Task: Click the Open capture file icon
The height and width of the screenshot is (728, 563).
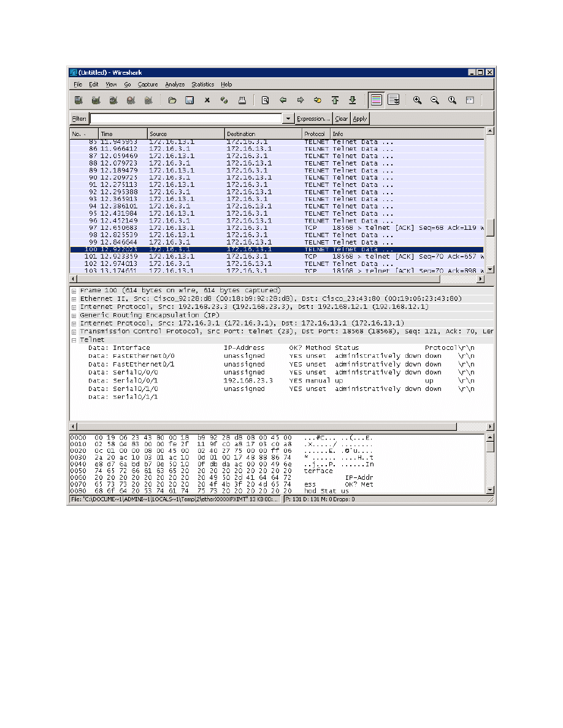Action: point(172,100)
